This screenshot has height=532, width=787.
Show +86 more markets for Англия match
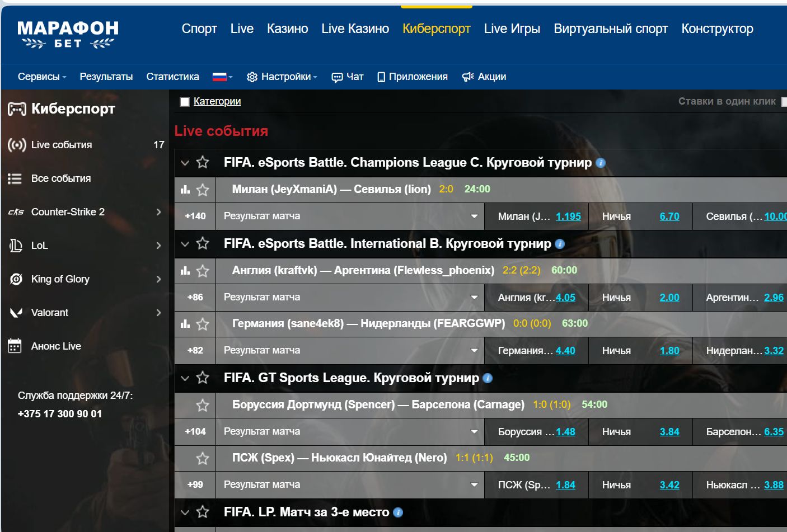195,298
